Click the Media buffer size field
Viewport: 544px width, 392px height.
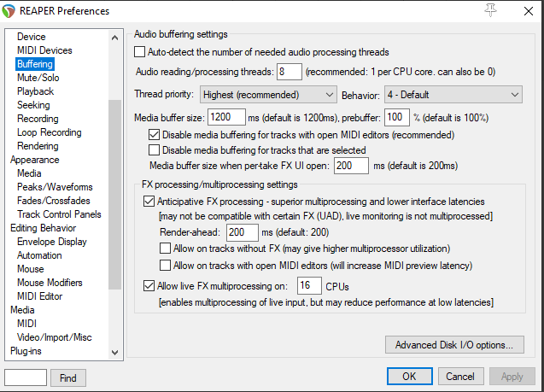(x=226, y=117)
